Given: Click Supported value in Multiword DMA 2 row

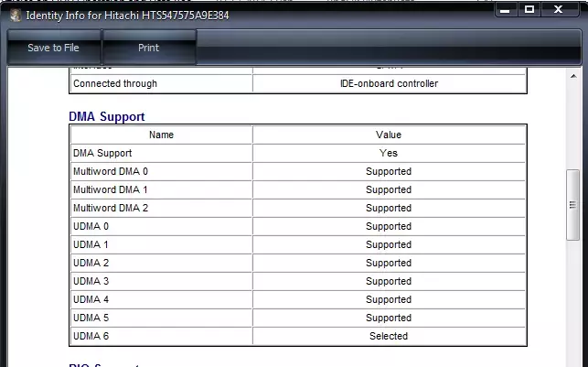Looking at the screenshot, I should 389,208.
